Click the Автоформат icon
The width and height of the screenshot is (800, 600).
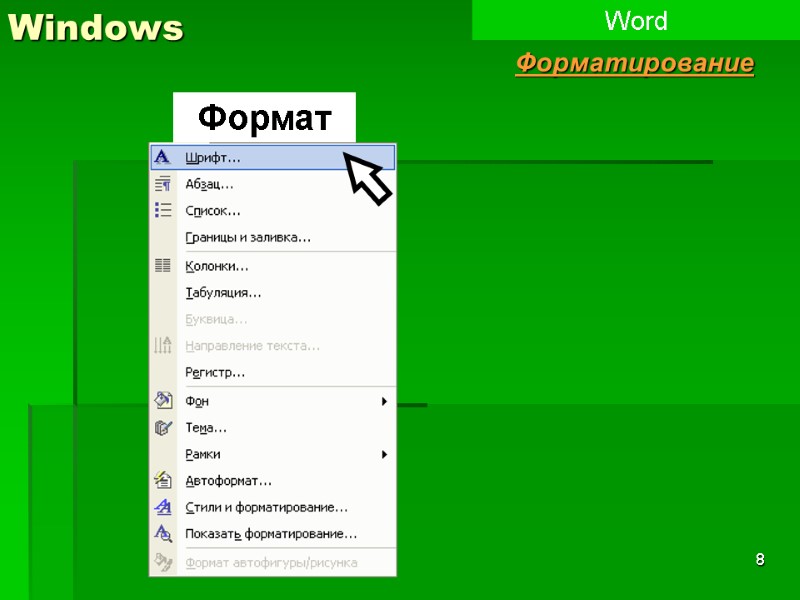[163, 480]
